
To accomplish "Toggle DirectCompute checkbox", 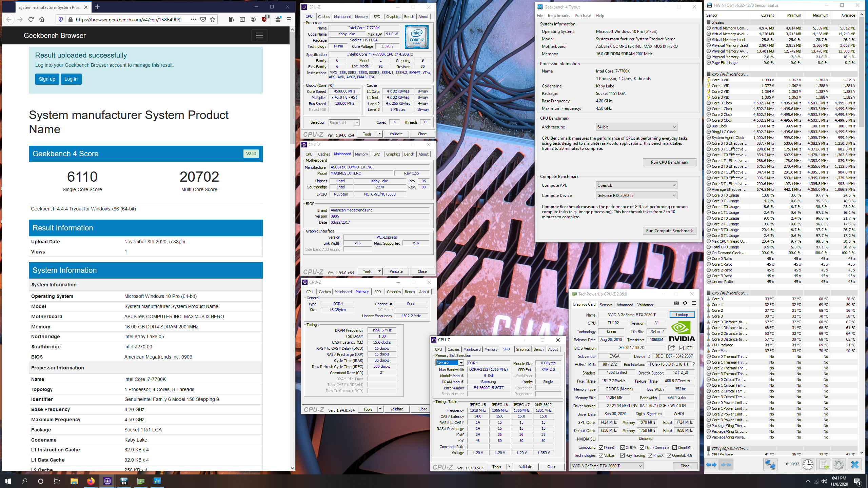I will pos(642,448).
